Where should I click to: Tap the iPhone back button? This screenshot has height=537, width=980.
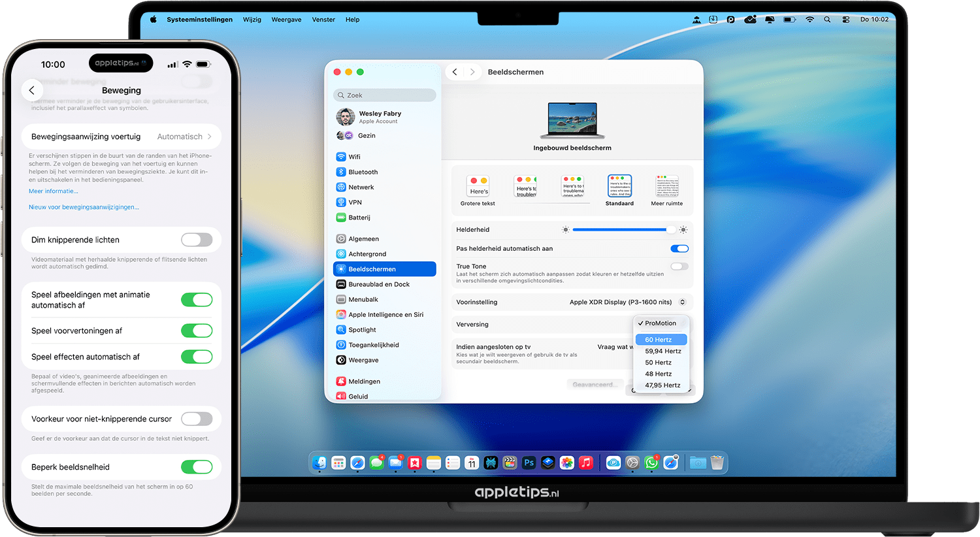coord(32,90)
